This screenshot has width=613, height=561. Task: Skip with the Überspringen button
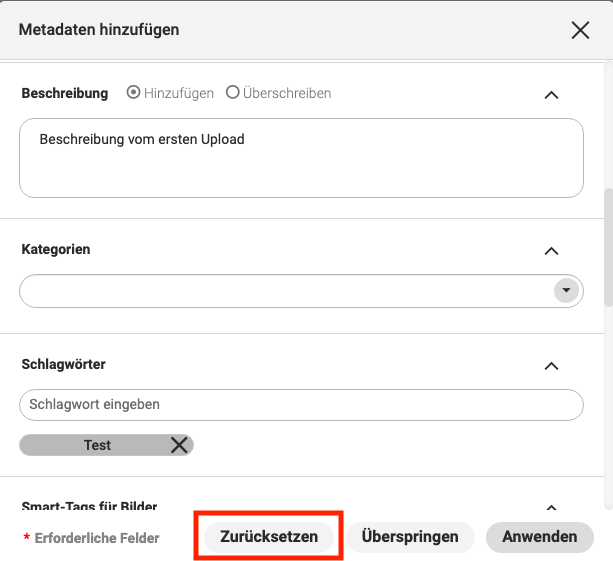click(x=410, y=537)
